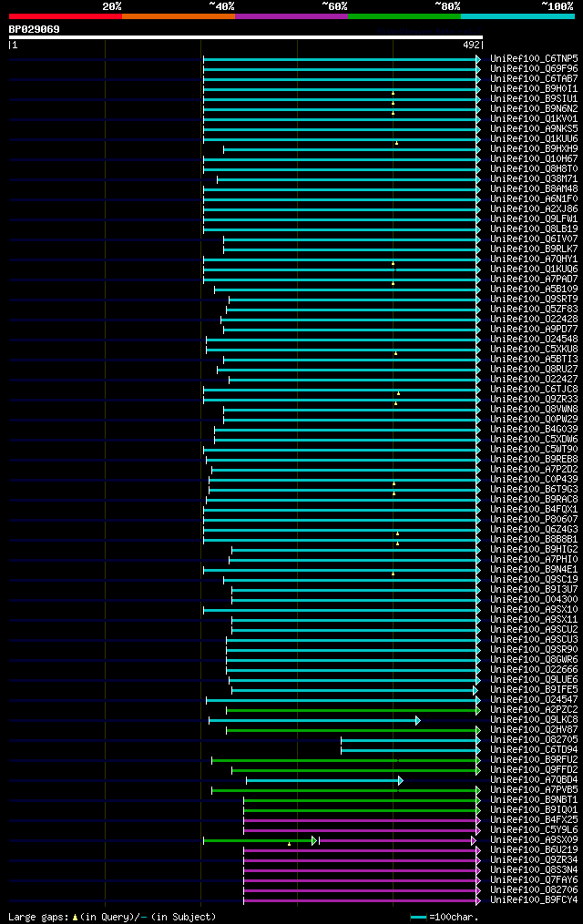Click the cyan alignment bar of UniRef100_Q9LKC8
583x924 pixels.
pos(314,721)
